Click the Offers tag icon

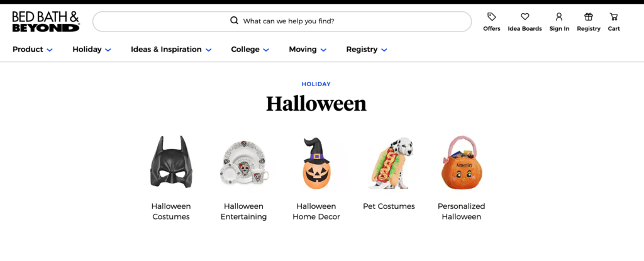[491, 17]
